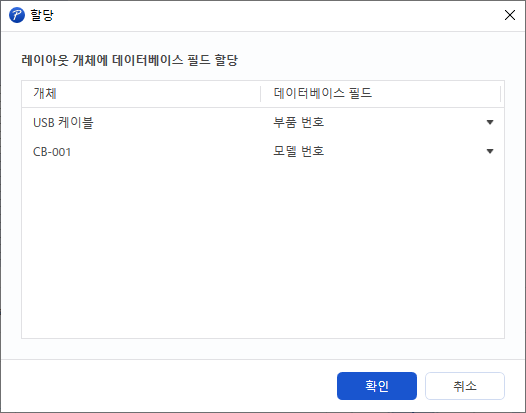Click empty footer area left of 확인
The height and width of the screenshot is (413, 526).
(x=168, y=386)
